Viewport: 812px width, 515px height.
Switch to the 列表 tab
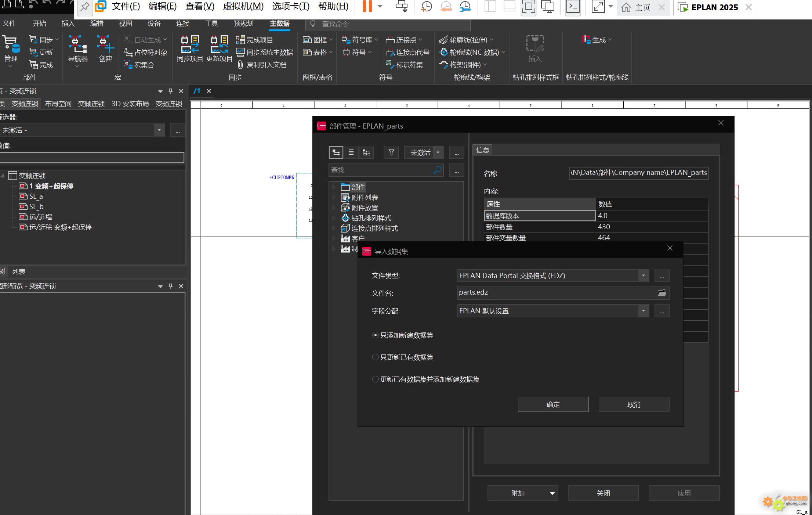pos(19,271)
